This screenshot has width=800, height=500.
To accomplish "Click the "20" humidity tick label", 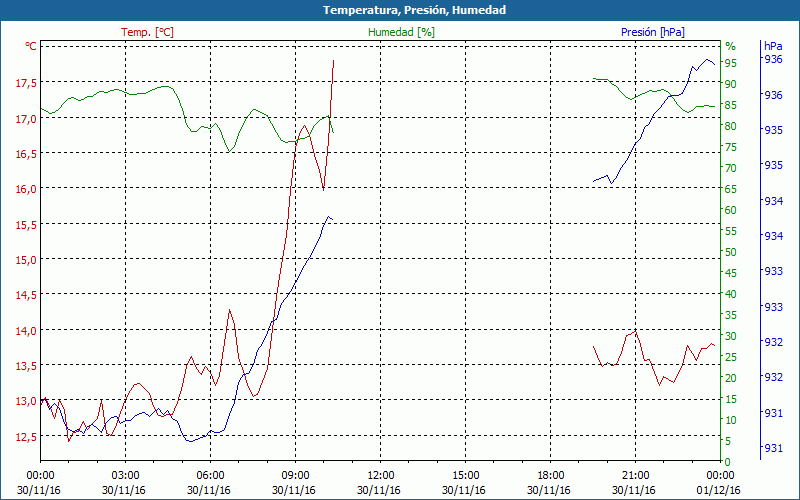I will coord(731,378).
